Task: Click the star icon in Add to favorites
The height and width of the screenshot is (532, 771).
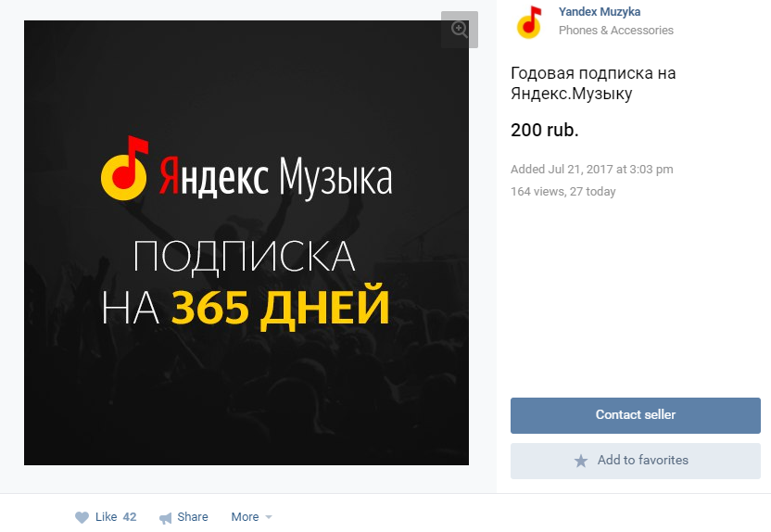Action: coord(581,461)
